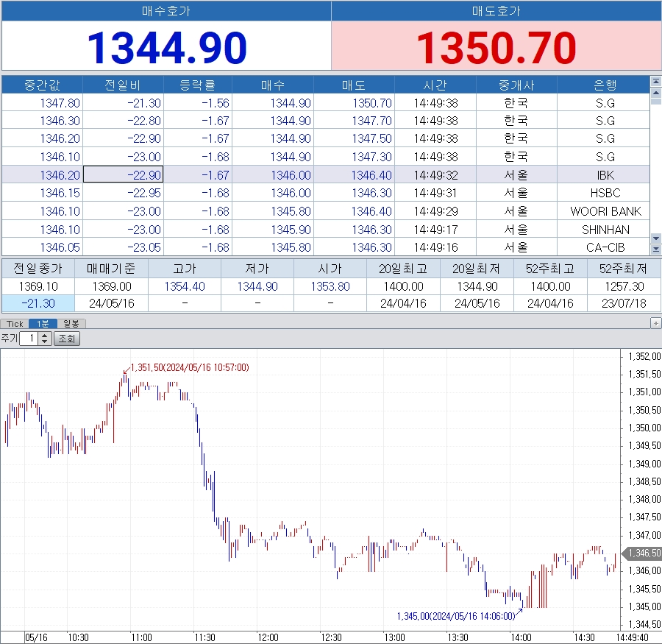The height and width of the screenshot is (644, 662).
Task: Increase the 주기 period with up arrow
Action: [x=45, y=336]
